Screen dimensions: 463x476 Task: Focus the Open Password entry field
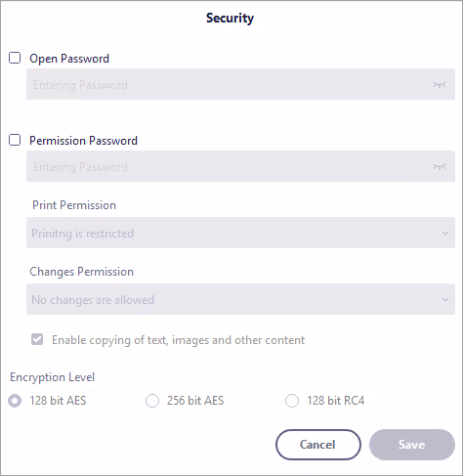(x=240, y=84)
